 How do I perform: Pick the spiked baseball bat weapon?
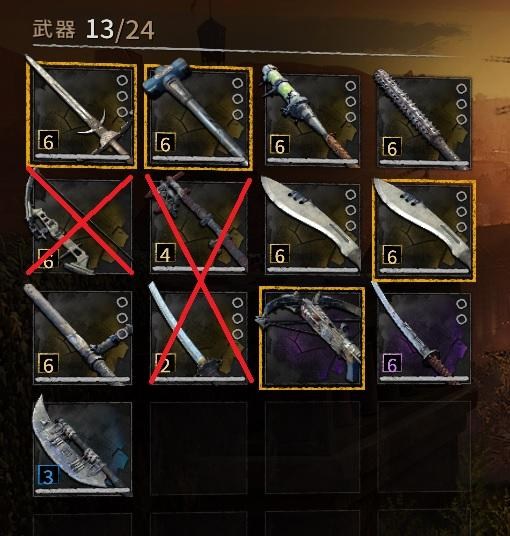(424, 122)
